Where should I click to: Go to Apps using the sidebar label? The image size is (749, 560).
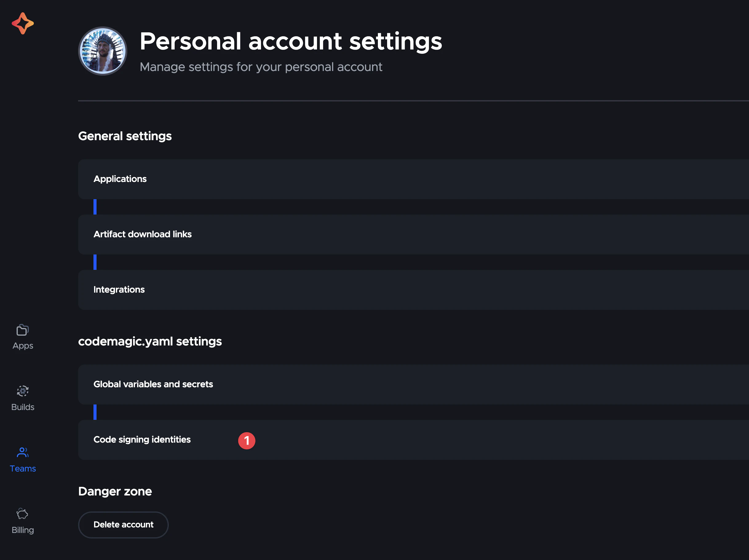(x=23, y=346)
